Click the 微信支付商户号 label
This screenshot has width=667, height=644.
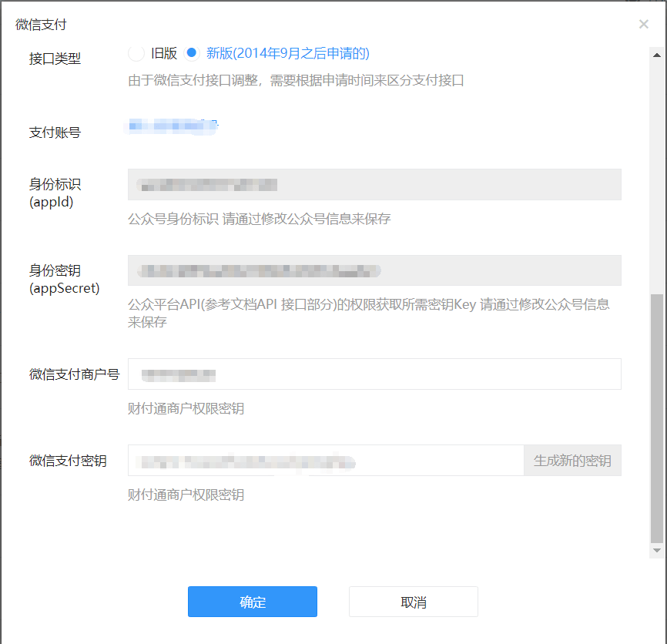(75, 374)
